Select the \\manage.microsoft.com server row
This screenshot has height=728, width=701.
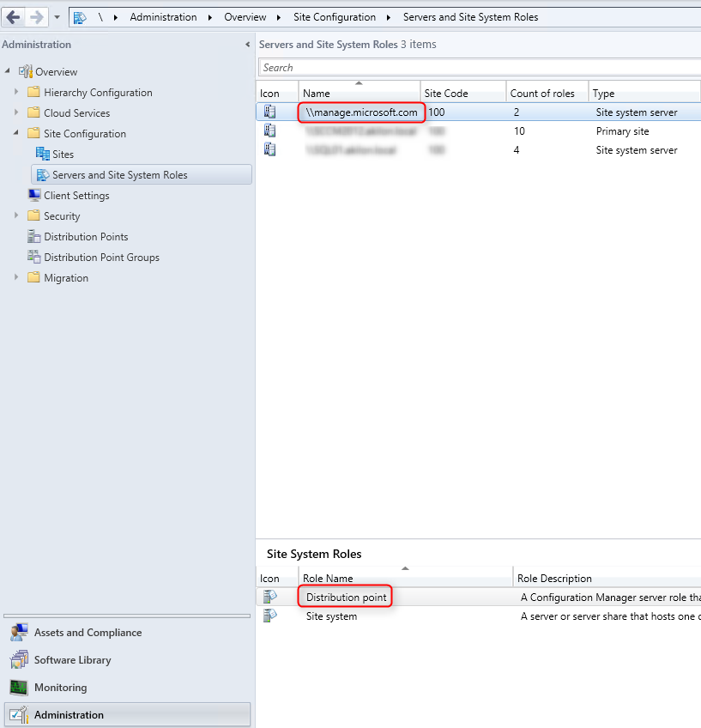(478, 112)
